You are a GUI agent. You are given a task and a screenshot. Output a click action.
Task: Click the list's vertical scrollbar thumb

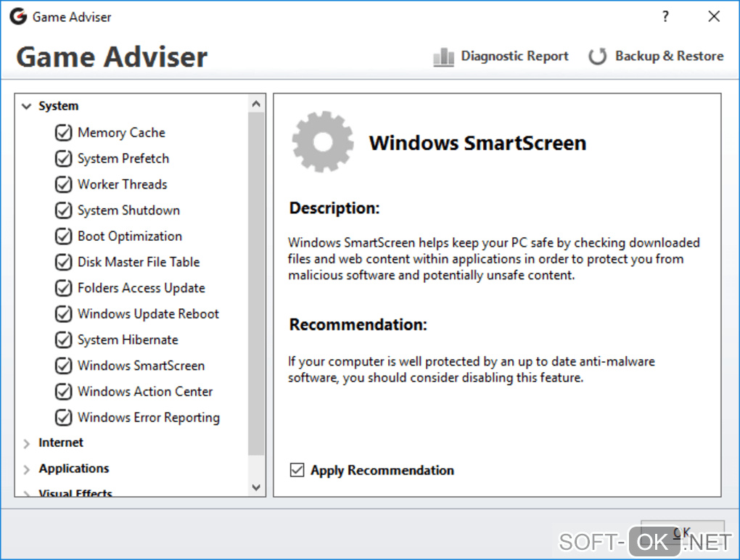point(256,283)
